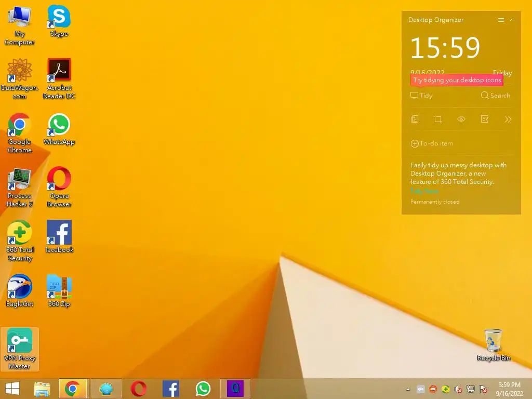Open Facebook from the taskbar
This screenshot has height=399, width=532.
pos(171,389)
